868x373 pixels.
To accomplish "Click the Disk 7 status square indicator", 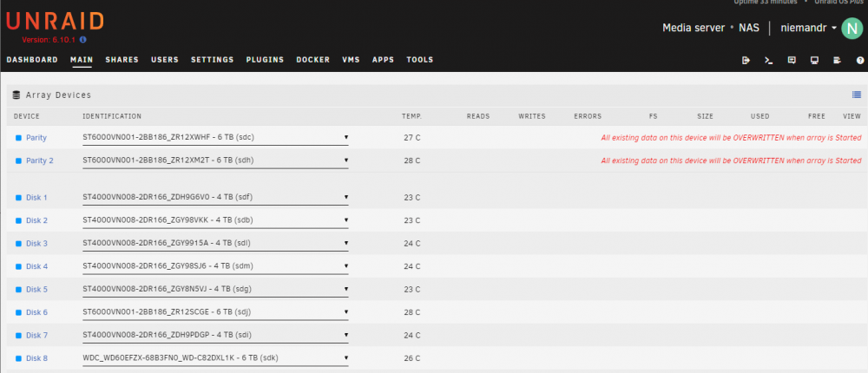I will point(18,336).
